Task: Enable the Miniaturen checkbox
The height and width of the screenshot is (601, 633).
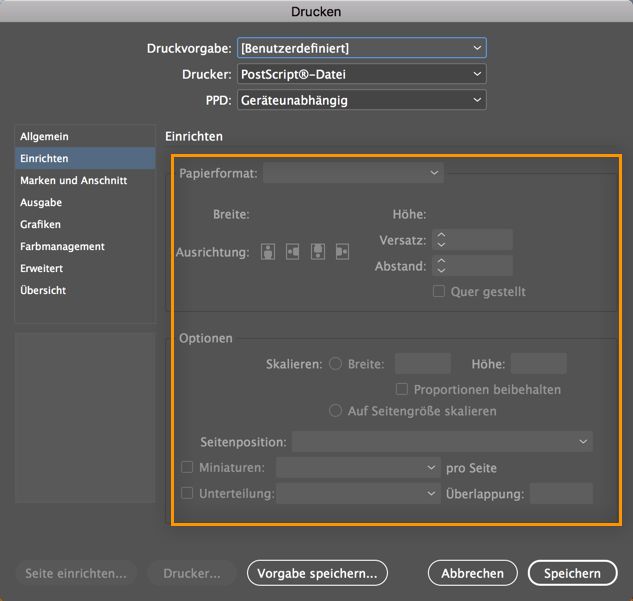Action: click(187, 467)
